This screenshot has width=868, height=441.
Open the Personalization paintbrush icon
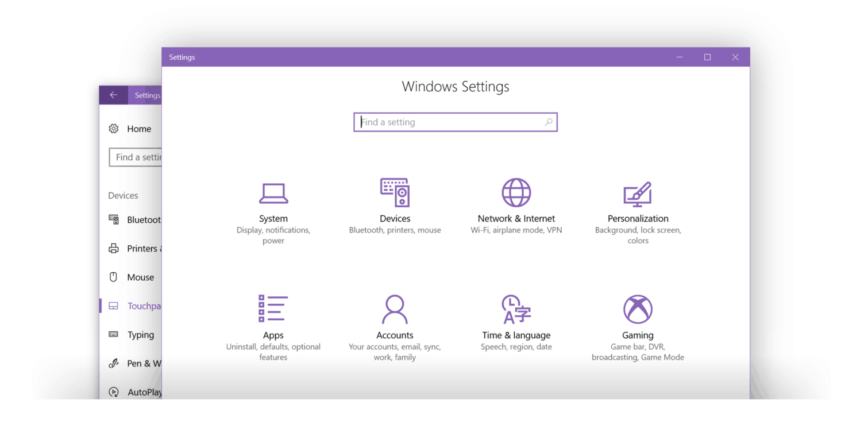pyautogui.click(x=638, y=194)
